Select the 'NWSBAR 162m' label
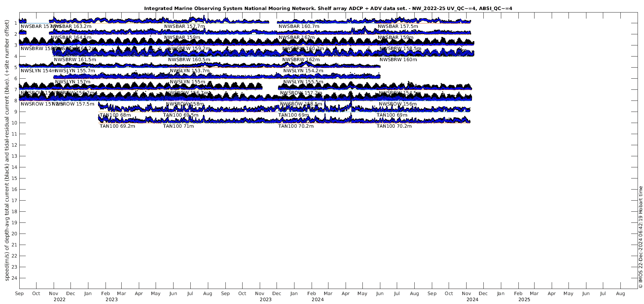This screenshot has height=304, width=644. pyautogui.click(x=297, y=38)
